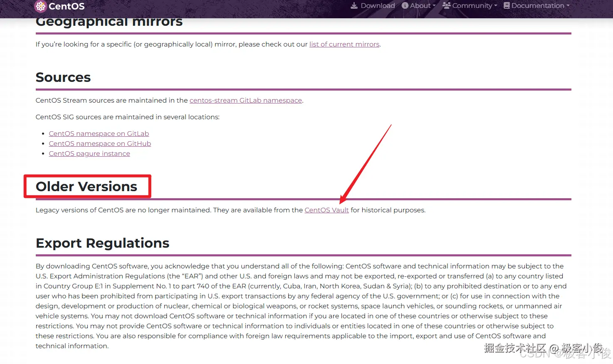Click the Download arrow icon in navbar
The height and width of the screenshot is (364, 613).
tap(354, 5)
